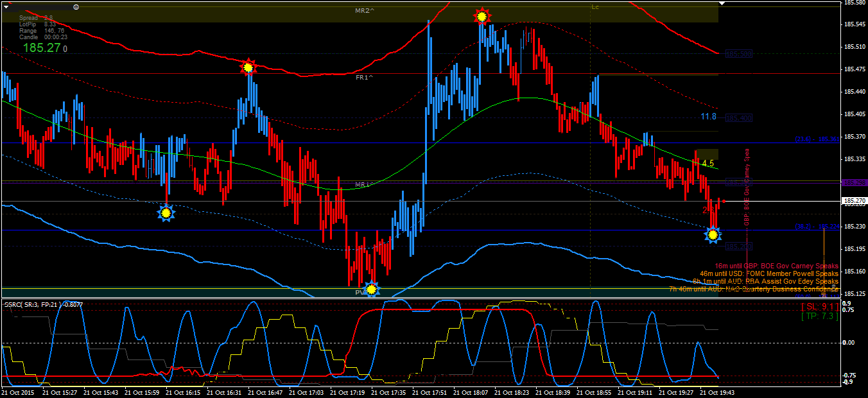This screenshot has width=868, height=398.
Task: Open the chart's top-left dropdown arrow
Action: (x=7, y=6)
